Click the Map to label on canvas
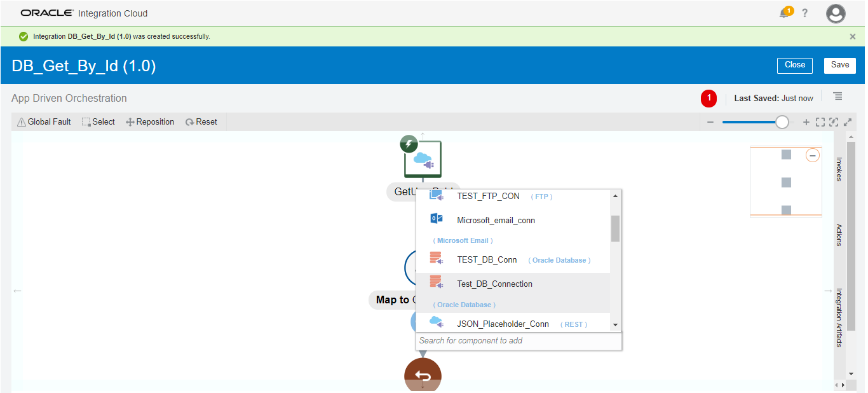This screenshot has height=393, width=868. pyautogui.click(x=393, y=300)
